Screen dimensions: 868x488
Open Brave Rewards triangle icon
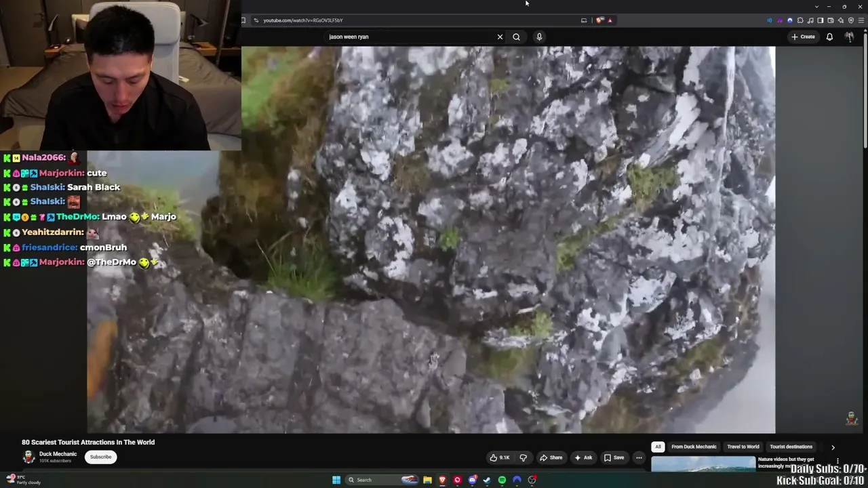[x=610, y=20]
